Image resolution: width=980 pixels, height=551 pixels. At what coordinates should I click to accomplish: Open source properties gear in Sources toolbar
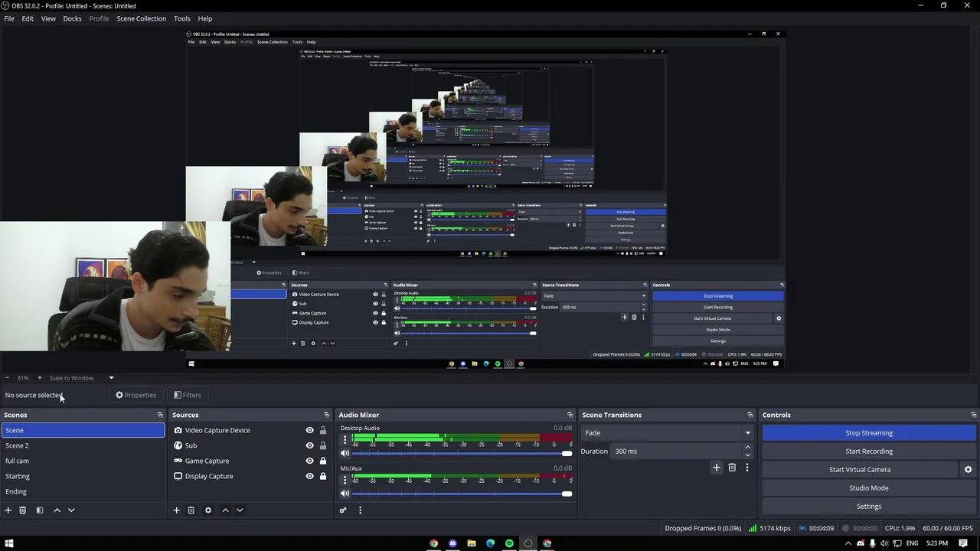(208, 510)
